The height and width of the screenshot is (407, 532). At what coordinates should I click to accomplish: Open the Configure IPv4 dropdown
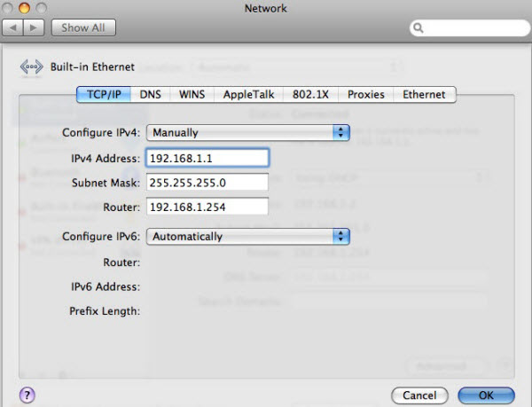pyautogui.click(x=248, y=132)
